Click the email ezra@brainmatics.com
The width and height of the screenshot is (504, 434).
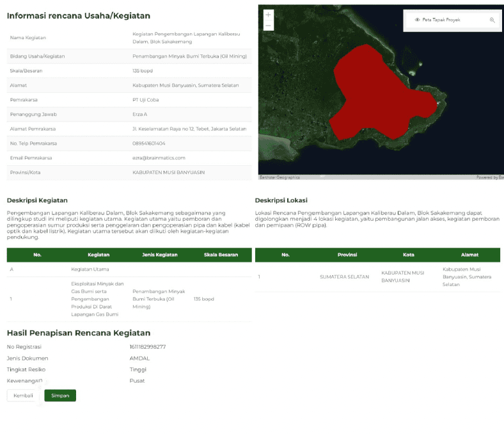[x=159, y=157]
